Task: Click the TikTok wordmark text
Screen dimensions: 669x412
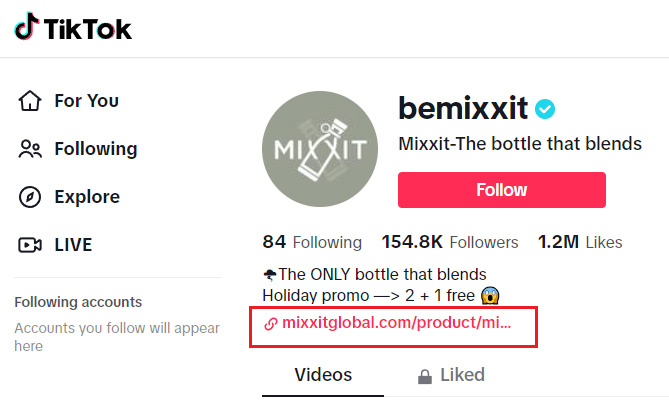Action: [87, 29]
